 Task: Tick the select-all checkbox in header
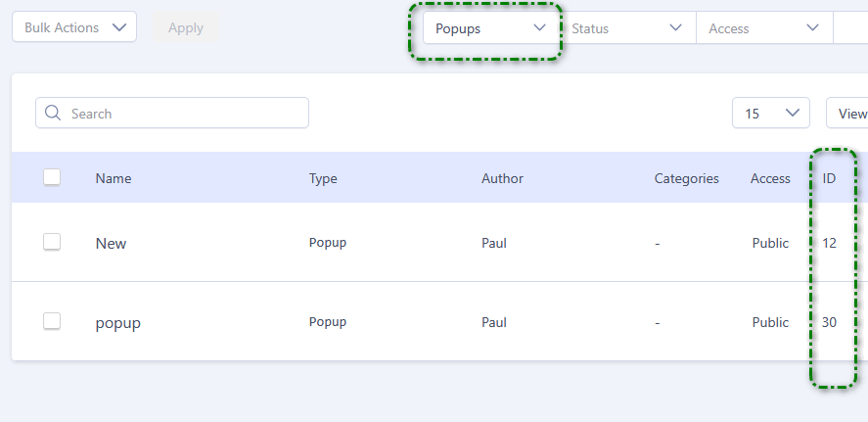52,177
